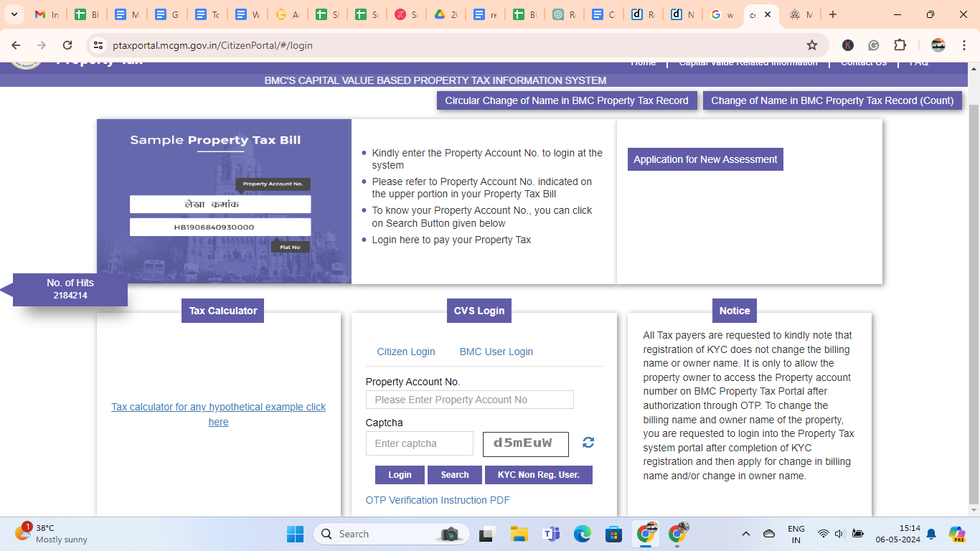Show hidden system tray icons

click(x=746, y=534)
